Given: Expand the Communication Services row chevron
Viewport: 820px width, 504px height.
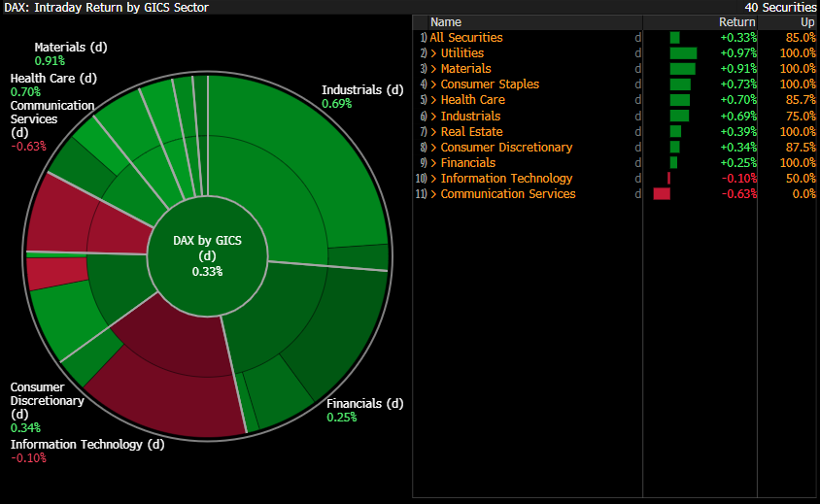Looking at the screenshot, I should pos(433,194).
